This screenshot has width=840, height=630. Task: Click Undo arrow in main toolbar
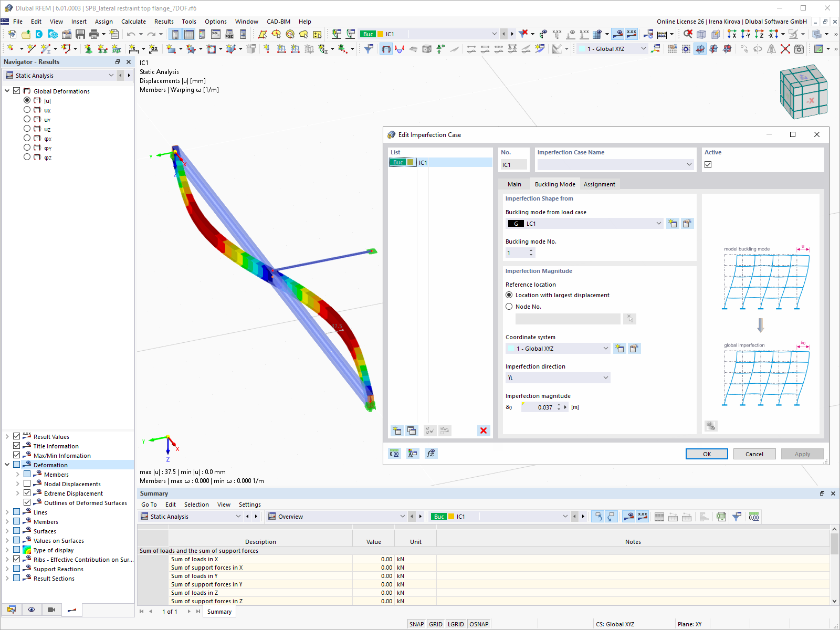(131, 34)
